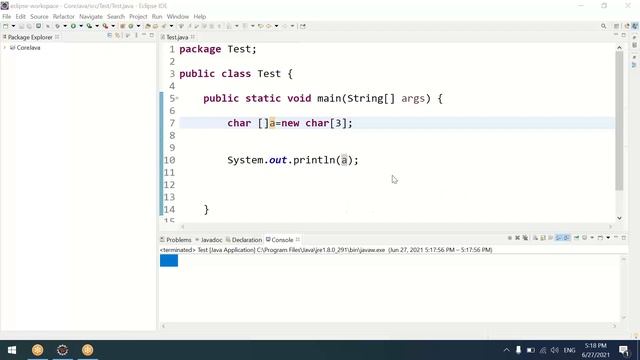640x360 pixels.
Task: Click Remove Launch in Console toolbar
Action: [517, 238]
